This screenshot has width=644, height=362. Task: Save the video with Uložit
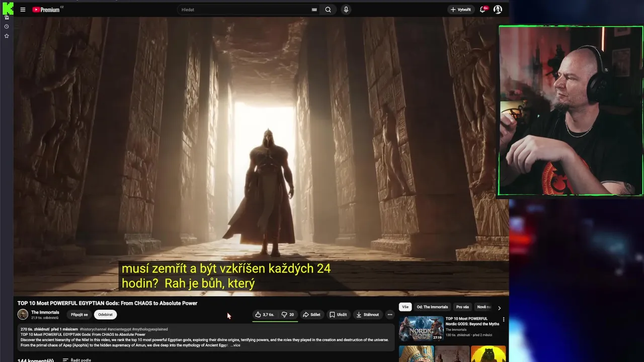pyautogui.click(x=338, y=315)
